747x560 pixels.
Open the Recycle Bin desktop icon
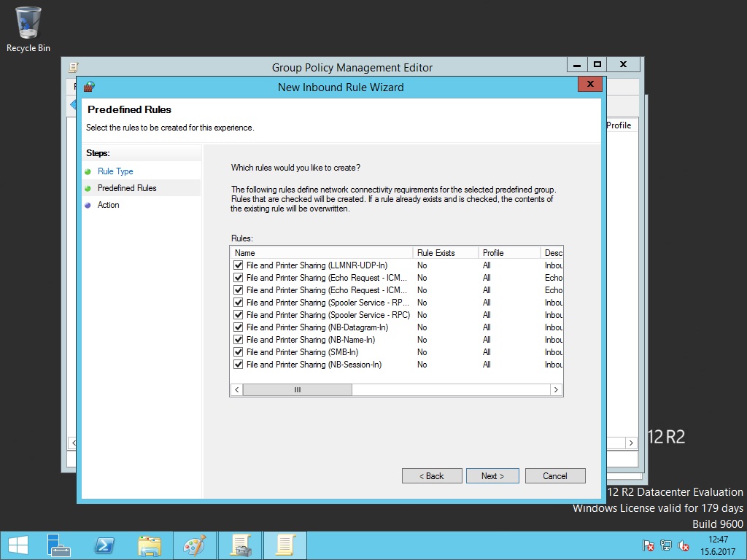28,29
